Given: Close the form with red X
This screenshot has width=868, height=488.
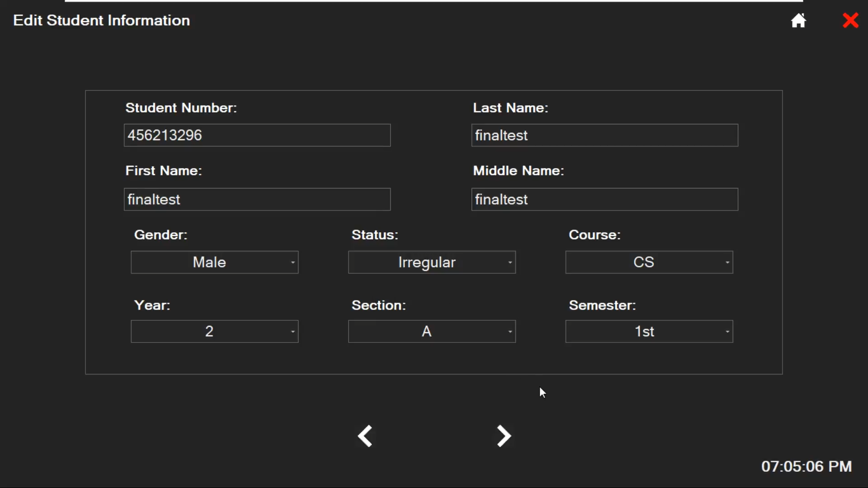Looking at the screenshot, I should pos(850,20).
